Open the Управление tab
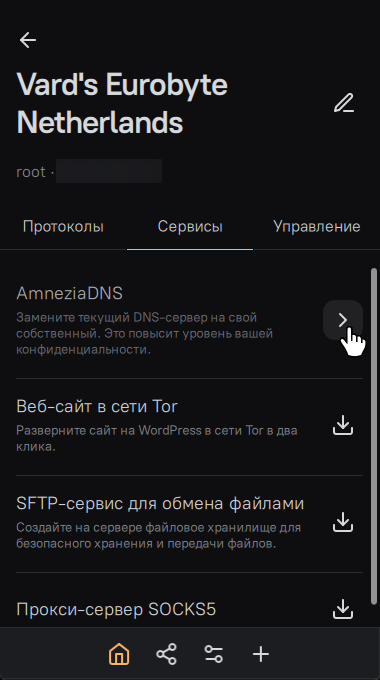 click(x=317, y=226)
